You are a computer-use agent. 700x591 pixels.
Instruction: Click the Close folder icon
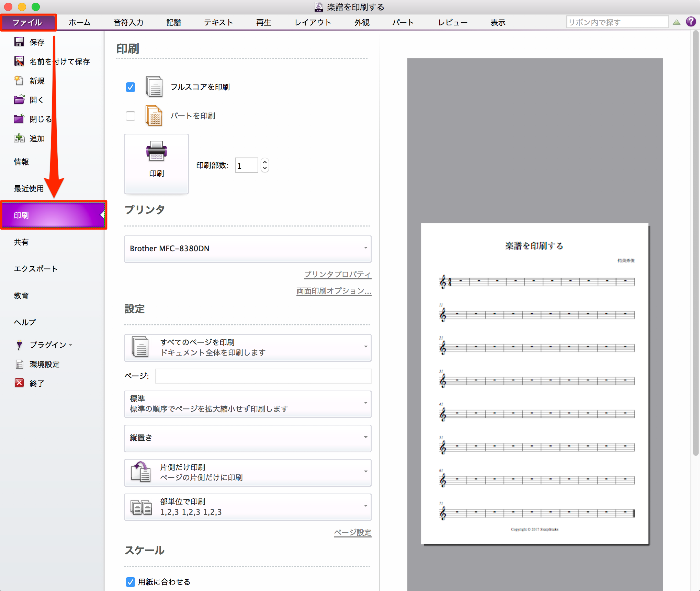click(19, 119)
